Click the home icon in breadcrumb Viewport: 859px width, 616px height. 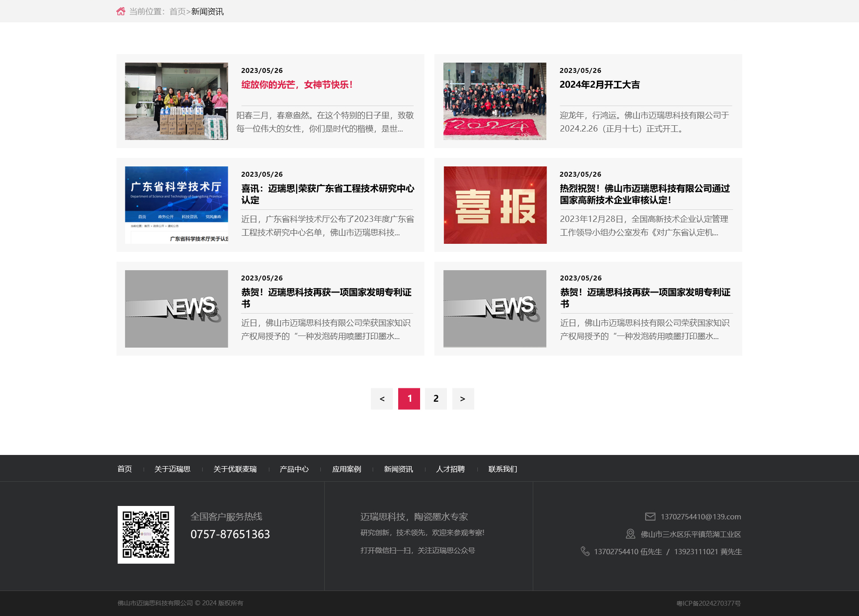point(121,11)
